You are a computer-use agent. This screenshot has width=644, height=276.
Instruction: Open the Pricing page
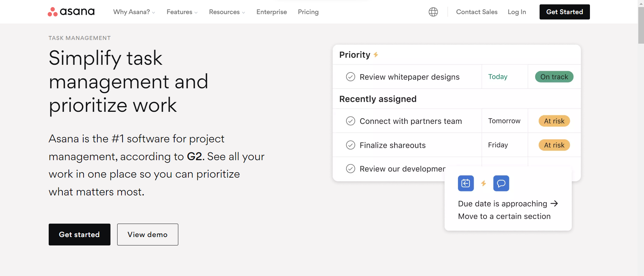coord(308,12)
